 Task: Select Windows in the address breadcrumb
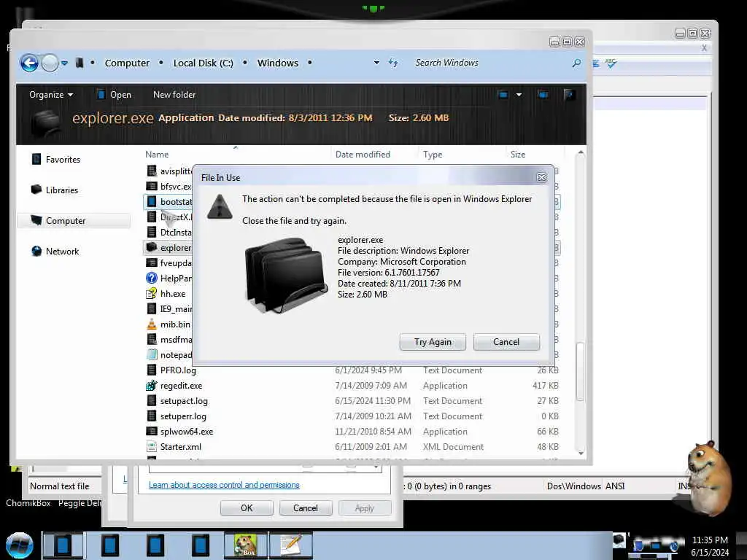278,63
